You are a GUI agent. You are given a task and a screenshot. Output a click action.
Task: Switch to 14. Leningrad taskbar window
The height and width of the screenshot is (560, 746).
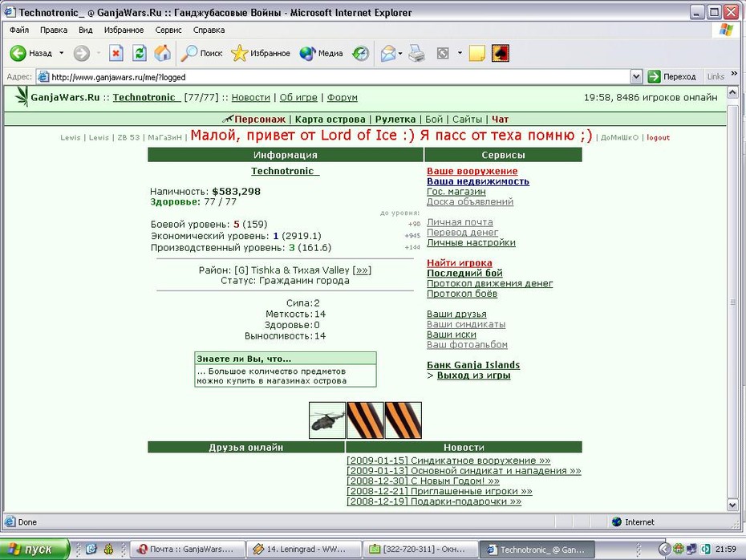(303, 550)
